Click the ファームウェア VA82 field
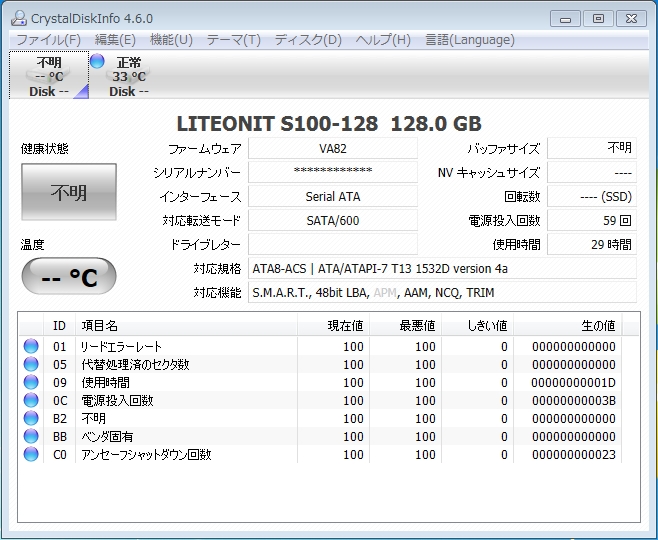The width and height of the screenshot is (658, 540). 332,148
